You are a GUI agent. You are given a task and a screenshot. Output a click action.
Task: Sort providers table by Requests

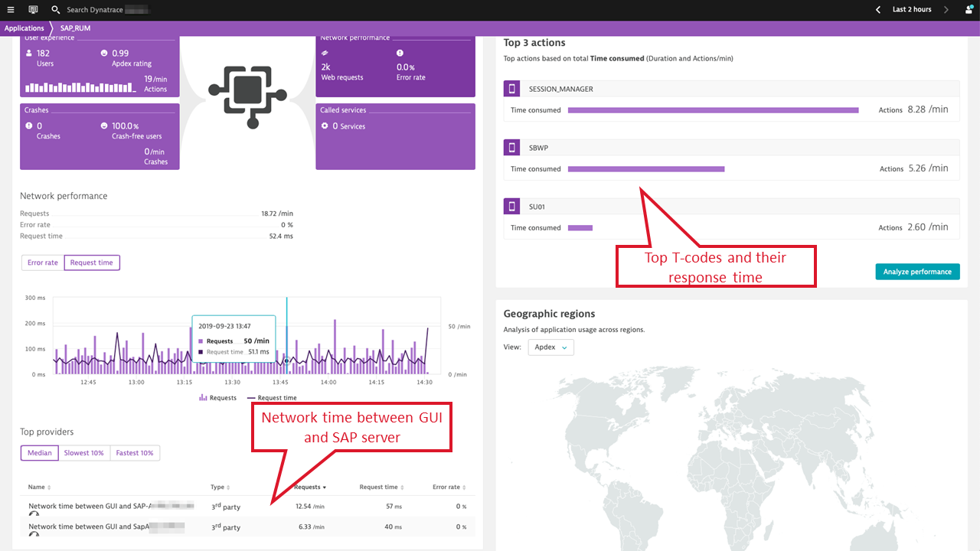310,487
